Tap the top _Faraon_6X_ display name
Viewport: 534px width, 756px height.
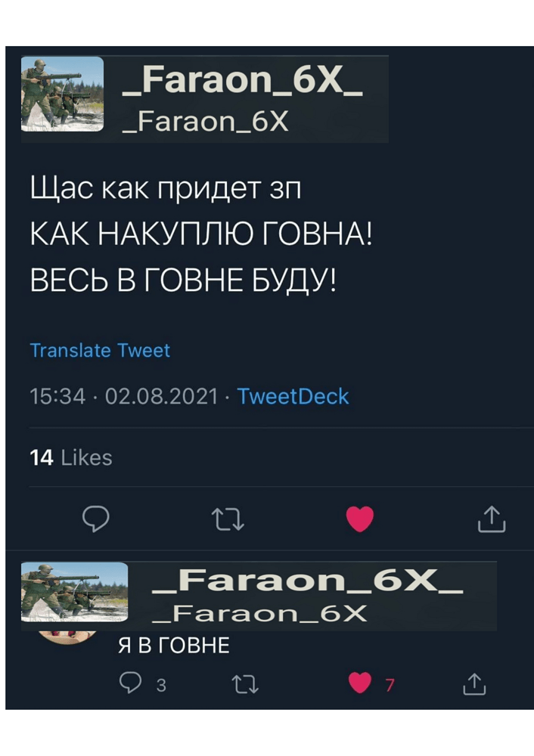pos(243,79)
